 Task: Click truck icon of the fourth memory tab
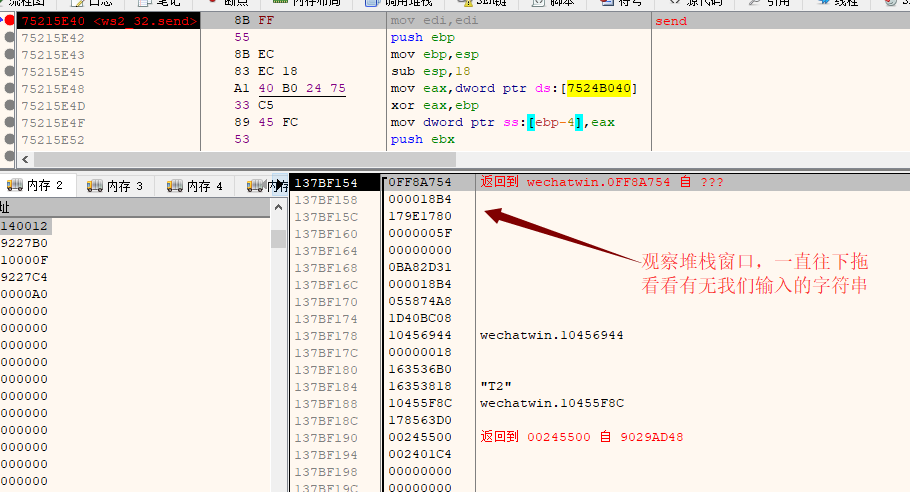[255, 186]
